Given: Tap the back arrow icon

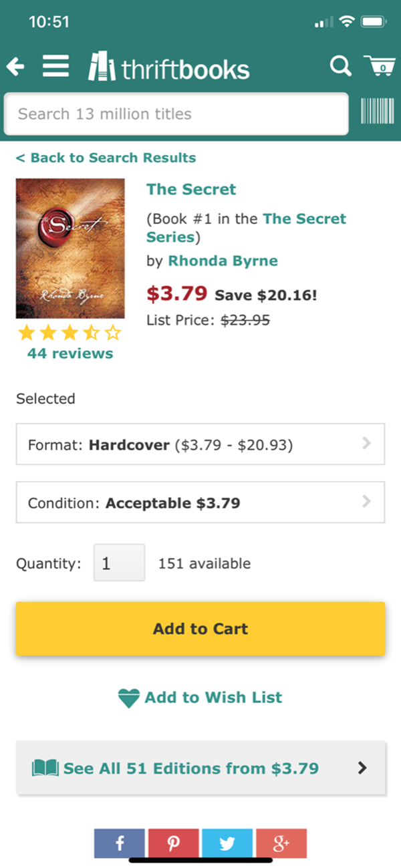Looking at the screenshot, I should 15,66.
